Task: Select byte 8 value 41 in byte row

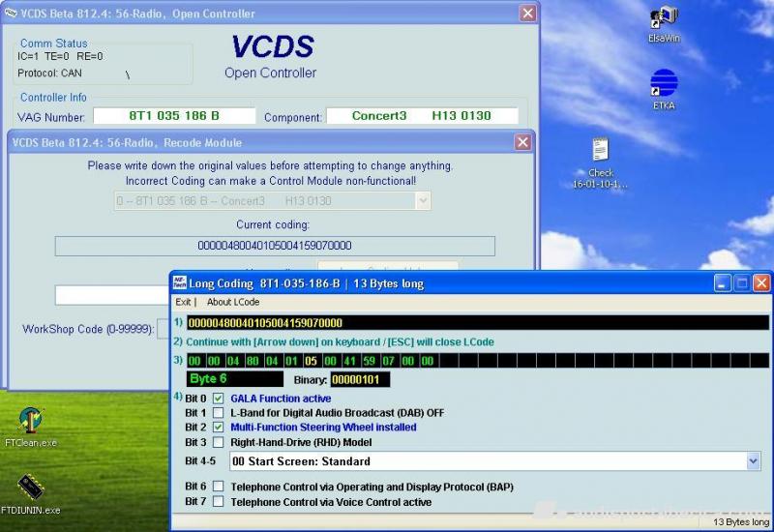Action: coord(349,361)
